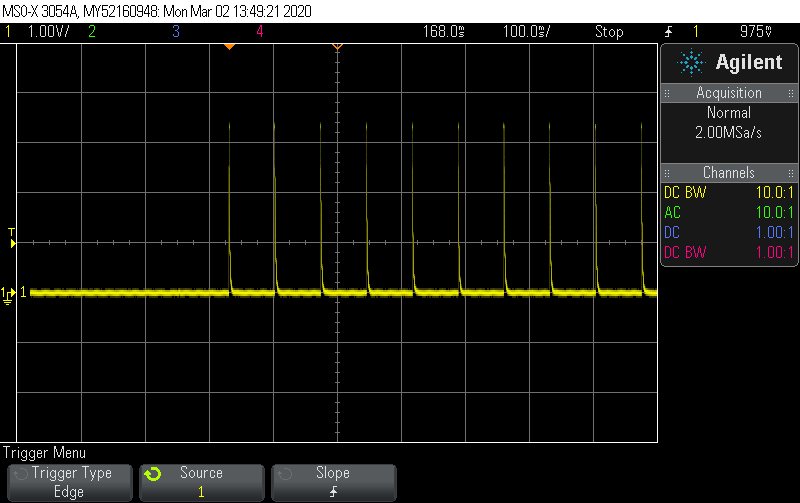800x503 pixels.
Task: Open the Channels panel header
Action: tap(729, 172)
